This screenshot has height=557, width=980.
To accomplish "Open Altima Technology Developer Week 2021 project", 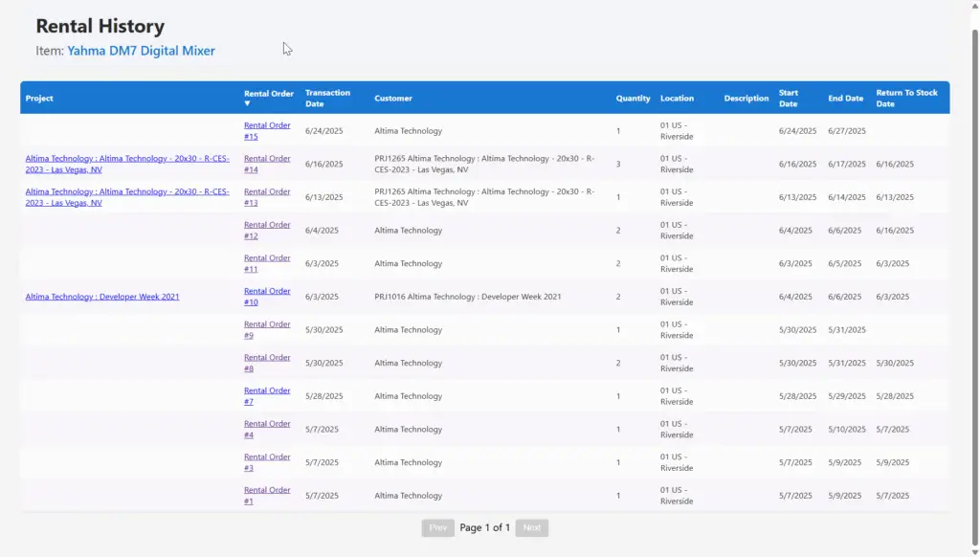I will (x=102, y=297).
